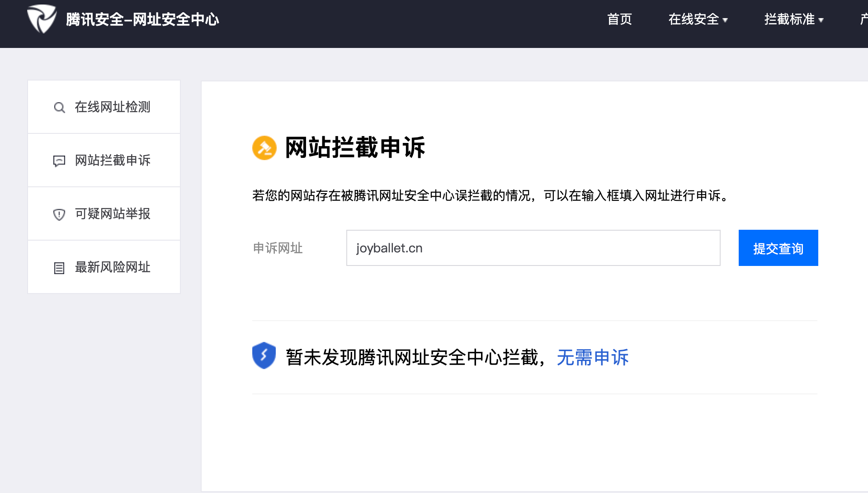The height and width of the screenshot is (493, 868).
Task: Go to the 首页 navigation item
Action: [619, 19]
